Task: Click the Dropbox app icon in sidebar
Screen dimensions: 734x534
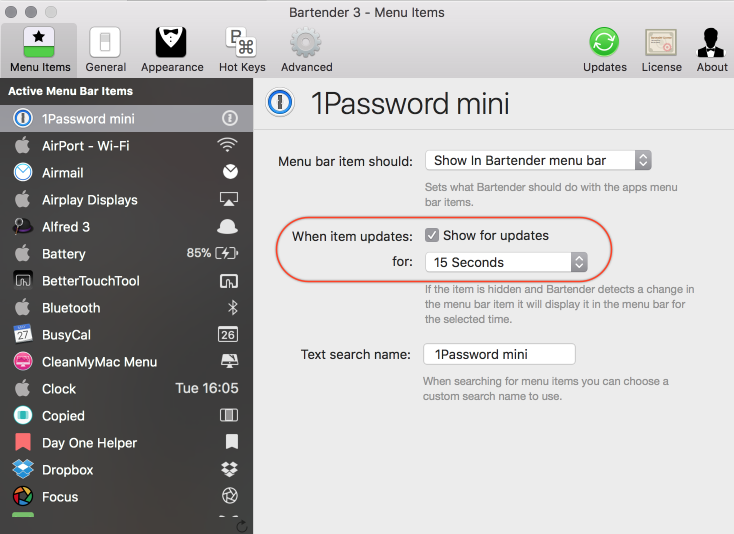Action: (23, 469)
